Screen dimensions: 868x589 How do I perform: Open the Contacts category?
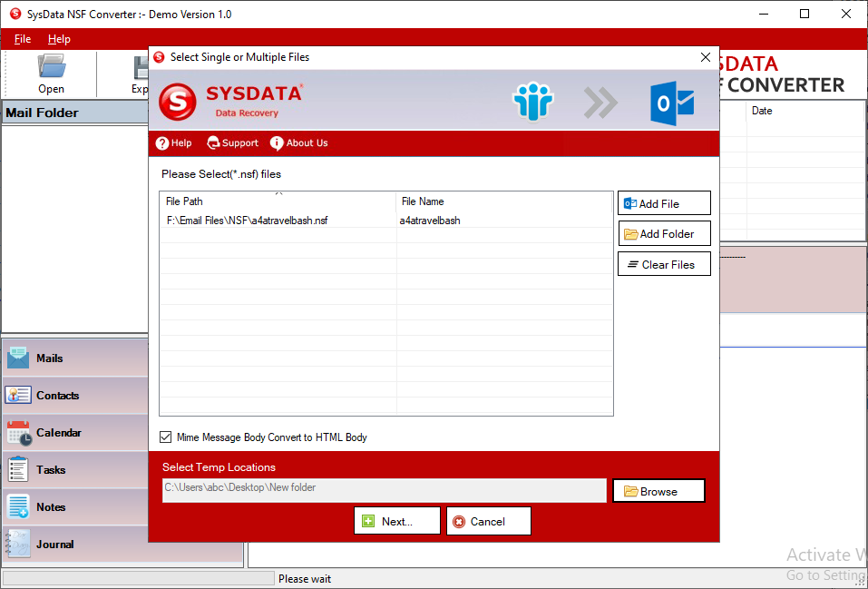coord(75,395)
